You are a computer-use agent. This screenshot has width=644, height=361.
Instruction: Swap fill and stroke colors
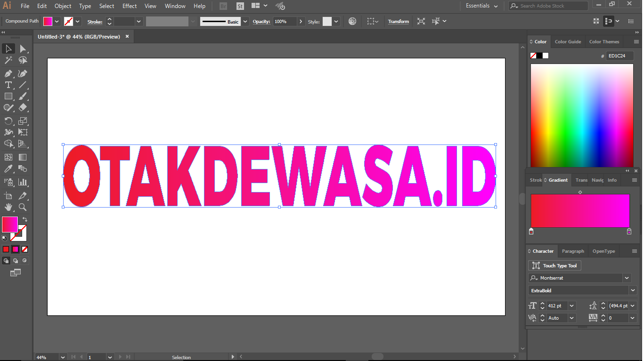click(25, 220)
